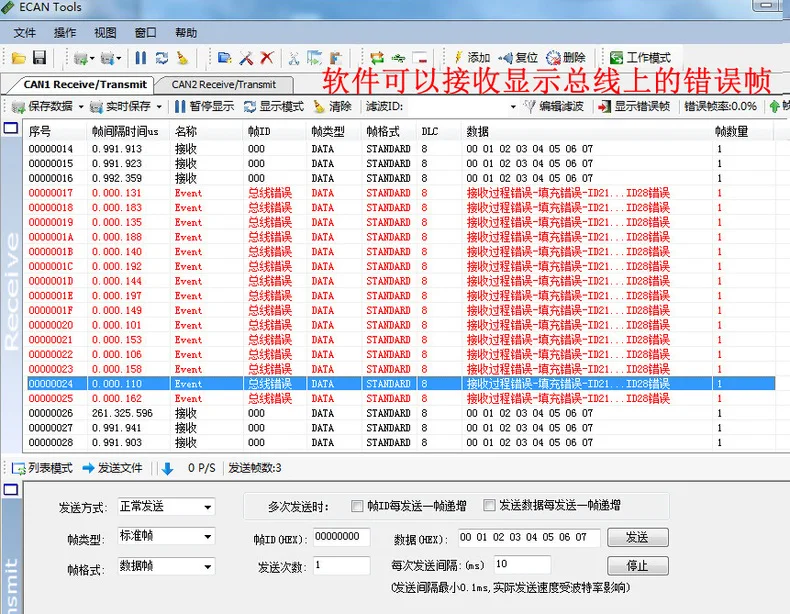Image resolution: width=790 pixels, height=614 pixels.
Task: Click 编辑滤波 edit filter button
Action: (x=554, y=106)
